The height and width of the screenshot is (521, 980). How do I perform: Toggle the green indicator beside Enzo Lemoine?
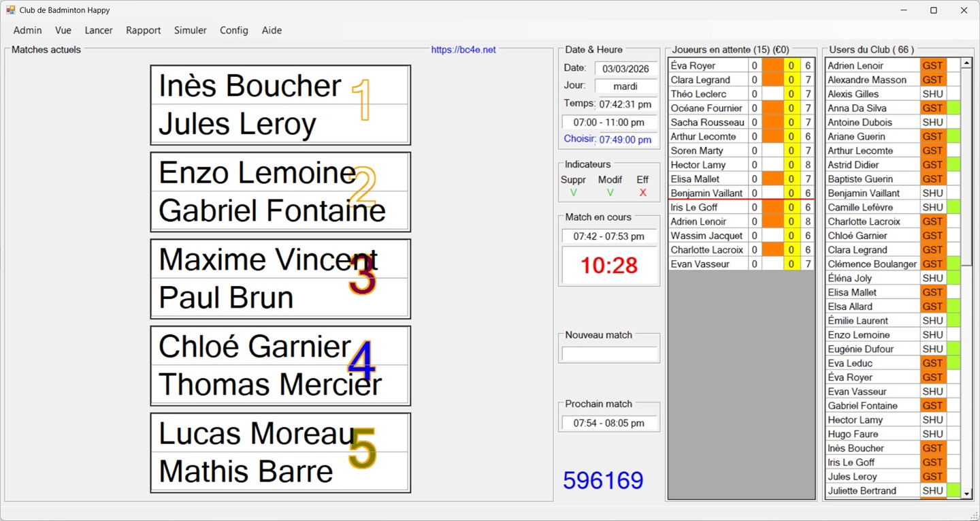(x=953, y=334)
